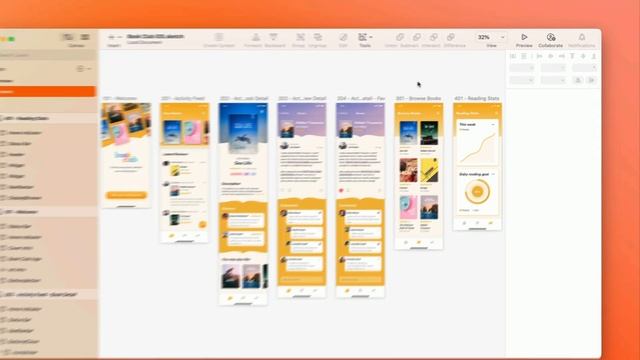Viewport: 640px width, 360px height.
Task: Select the 204 artboard title ending in Fav
Action: click(361, 98)
